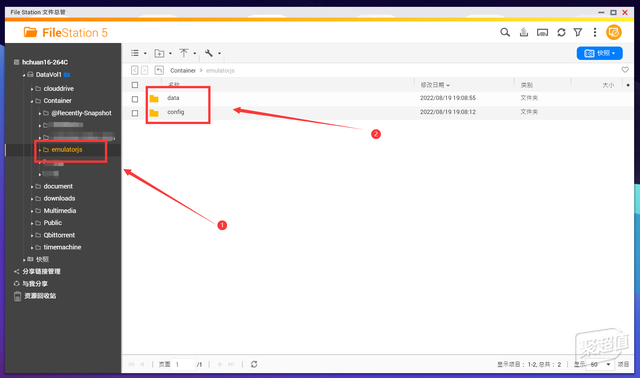
Task: Select the Public folder in tree
Action: (53, 223)
